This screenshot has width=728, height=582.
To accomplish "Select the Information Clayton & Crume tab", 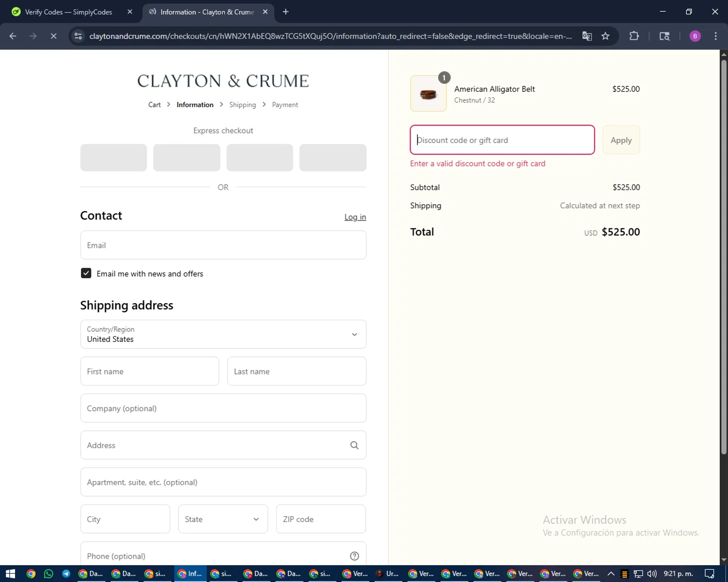I will (208, 12).
